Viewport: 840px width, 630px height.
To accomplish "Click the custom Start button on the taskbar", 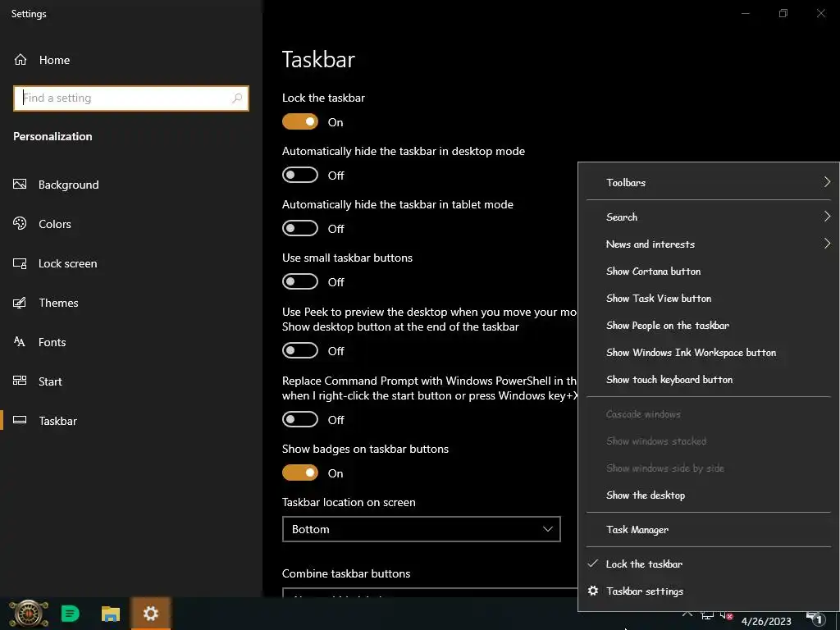I will click(29, 614).
